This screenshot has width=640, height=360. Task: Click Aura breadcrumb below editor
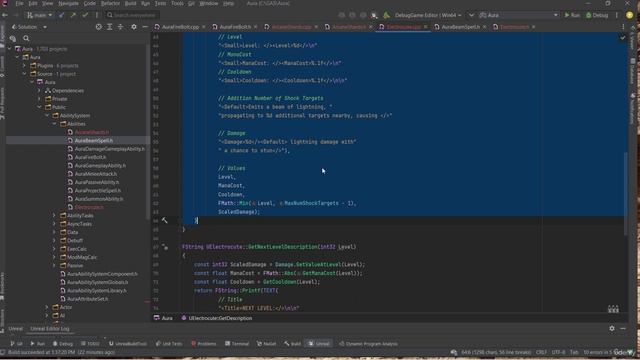coord(163,318)
